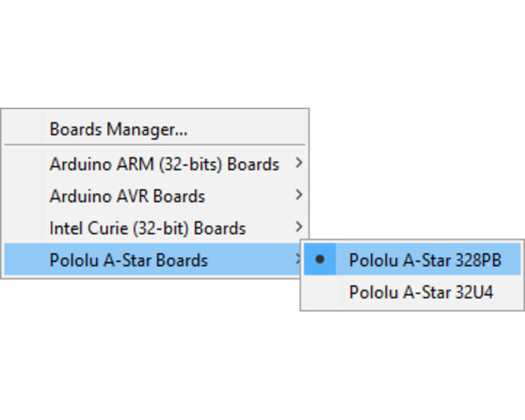Click the selected bullet beside A-Star 328PB
The image size is (525, 420).
320,259
